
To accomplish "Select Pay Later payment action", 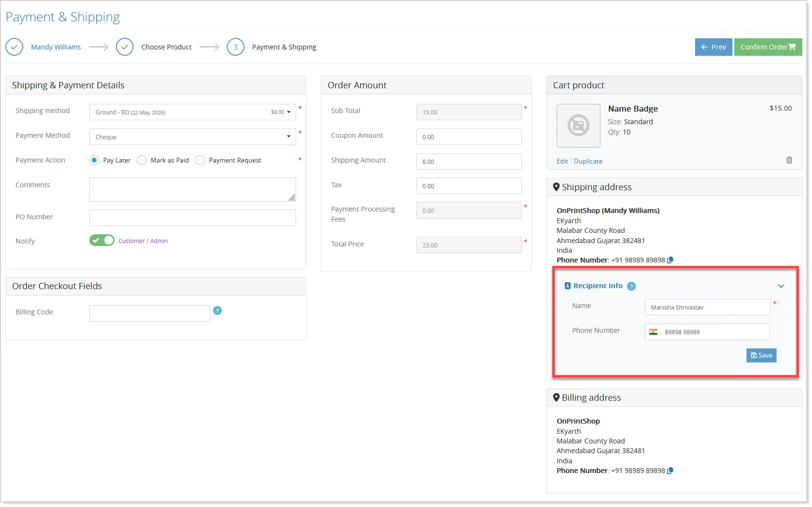I will (x=94, y=160).
